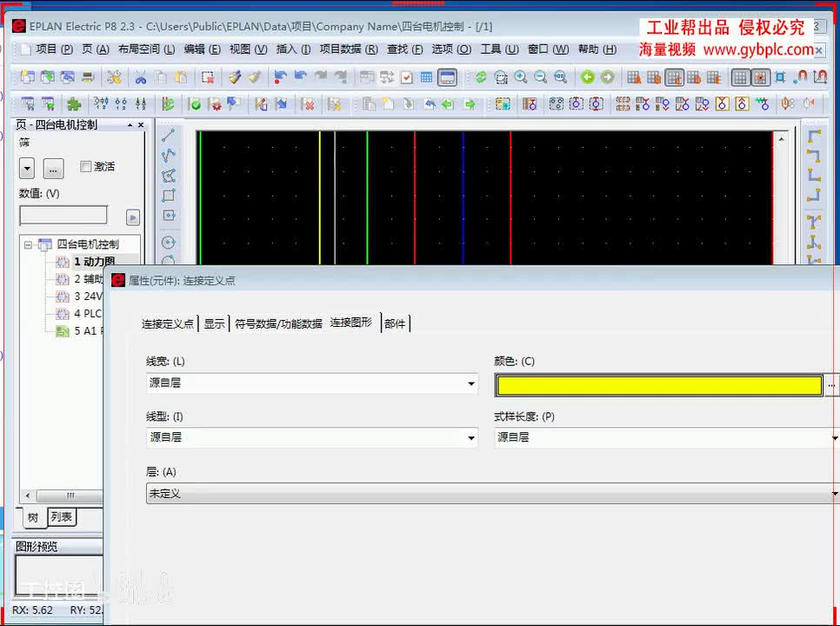Open the 项目(P) menu
Screen dimensions: 840x626
click(54, 50)
